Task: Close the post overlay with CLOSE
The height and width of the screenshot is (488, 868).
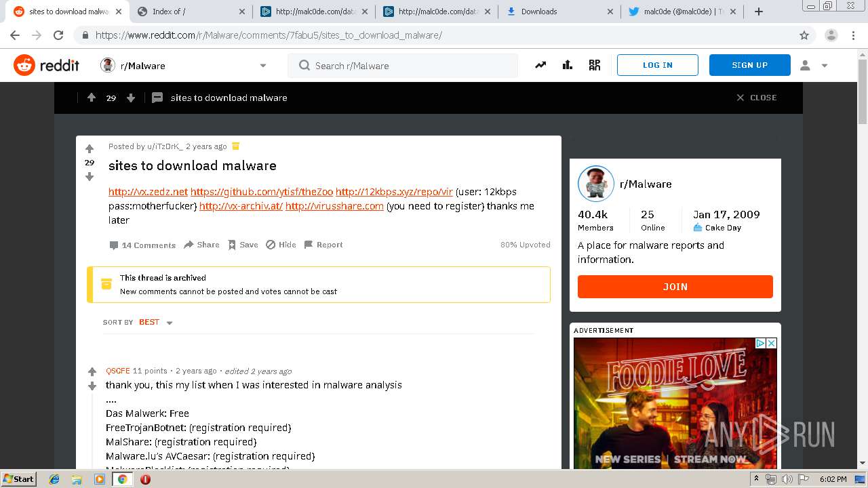Action: [756, 98]
